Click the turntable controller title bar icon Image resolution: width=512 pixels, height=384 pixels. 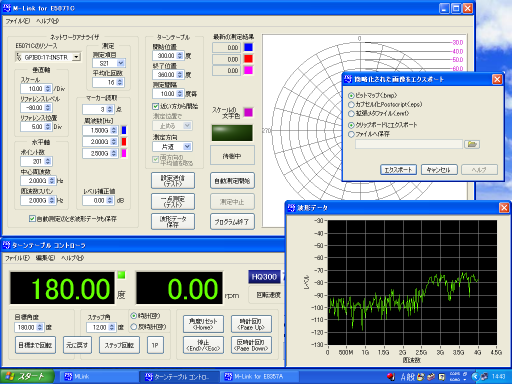tap(6, 245)
